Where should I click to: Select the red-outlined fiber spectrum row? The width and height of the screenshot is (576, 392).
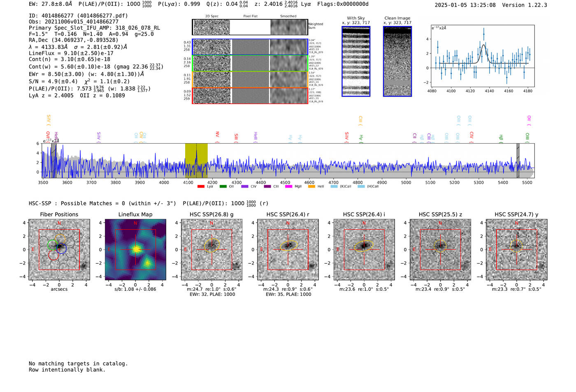(250, 95)
